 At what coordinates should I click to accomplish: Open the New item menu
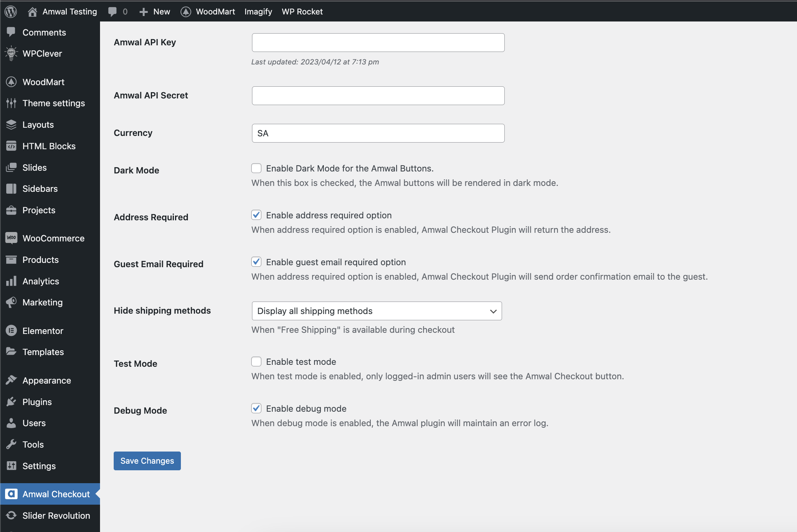(155, 11)
